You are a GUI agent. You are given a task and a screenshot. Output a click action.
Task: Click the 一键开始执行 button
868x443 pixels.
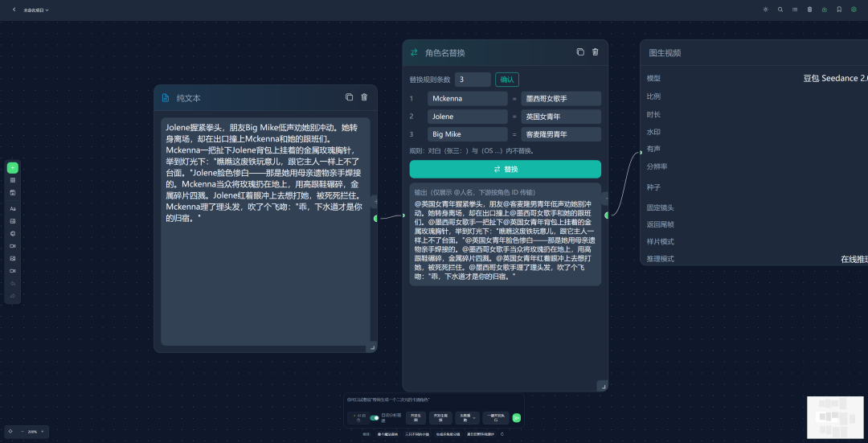(496, 418)
